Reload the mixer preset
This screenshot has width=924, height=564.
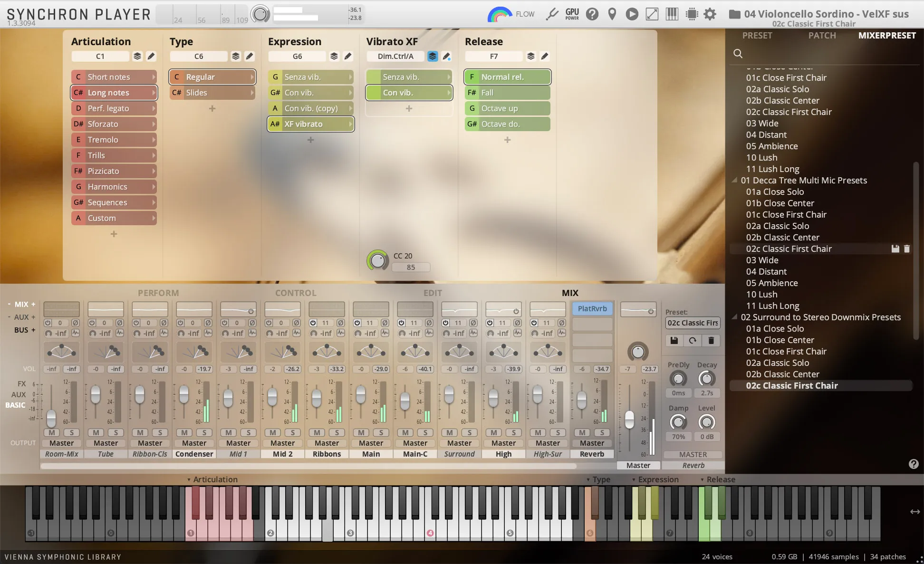pos(693,340)
